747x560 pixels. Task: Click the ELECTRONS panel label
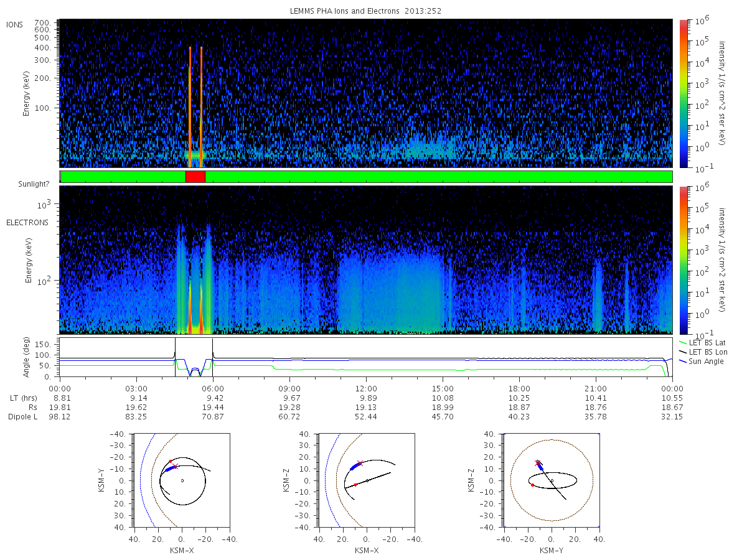27,223
